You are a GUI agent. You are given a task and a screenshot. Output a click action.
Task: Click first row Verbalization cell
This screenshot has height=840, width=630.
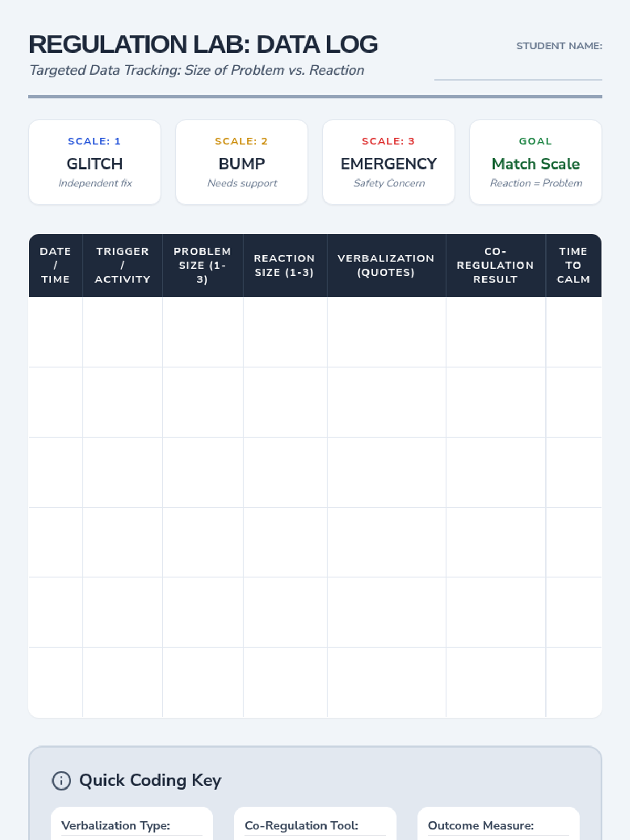coord(386,332)
